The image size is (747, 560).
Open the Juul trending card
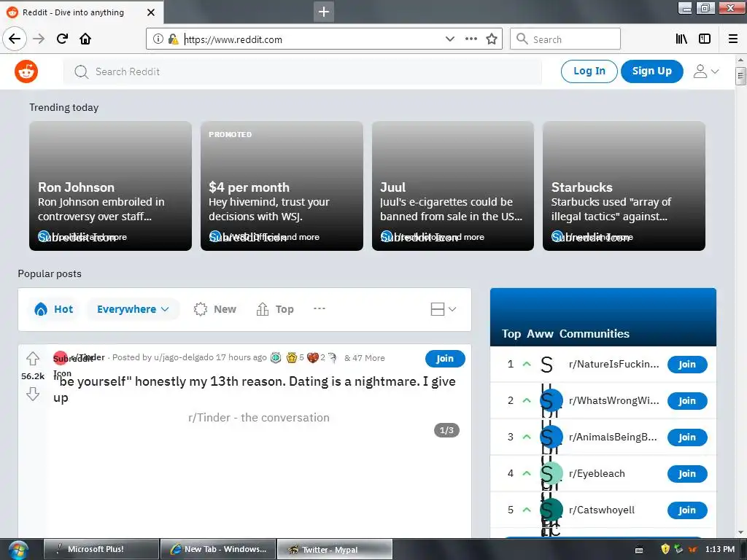(452, 186)
